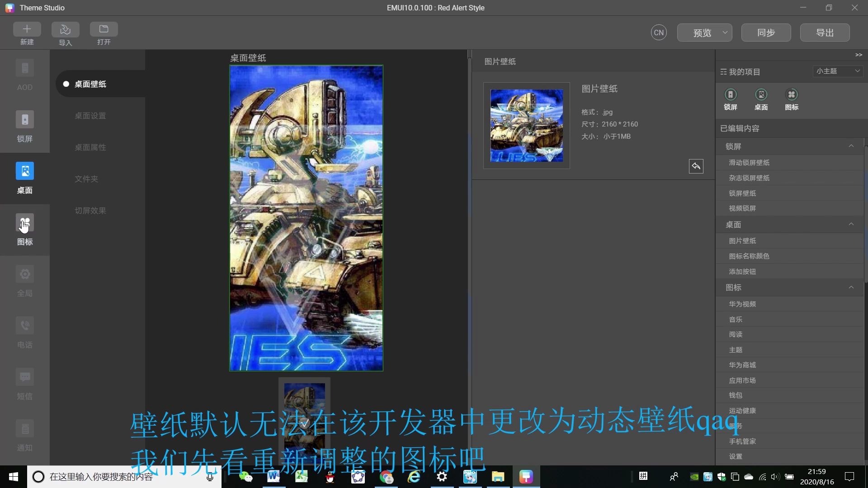Collapse the 桌面 group in edited content
This screenshot has width=868, height=488.
(x=851, y=224)
